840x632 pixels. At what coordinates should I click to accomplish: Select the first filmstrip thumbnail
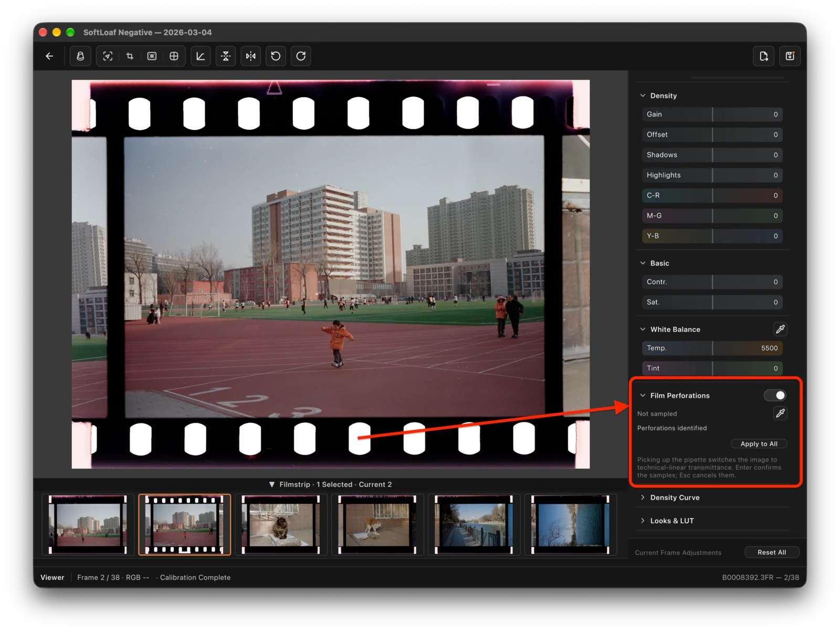(88, 524)
